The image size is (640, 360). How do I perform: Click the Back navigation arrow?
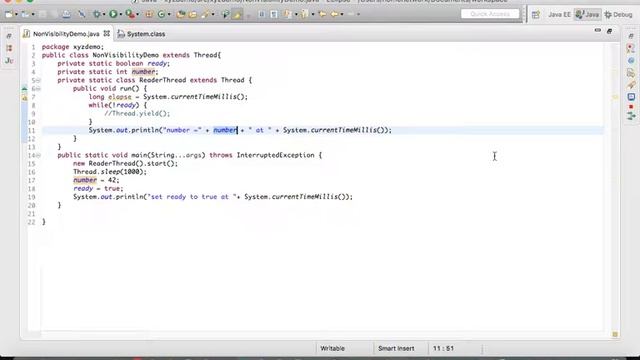(334, 14)
